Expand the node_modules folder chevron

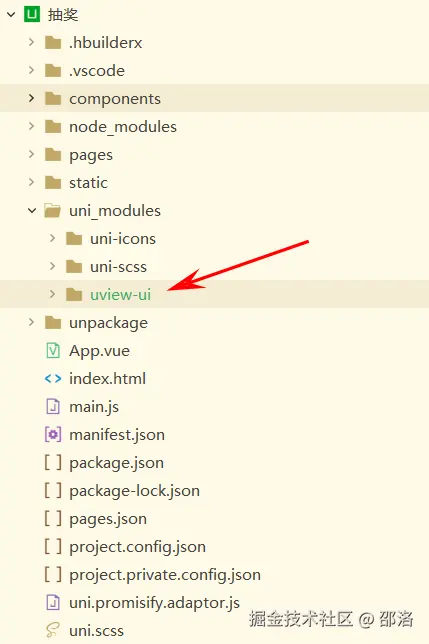31,126
